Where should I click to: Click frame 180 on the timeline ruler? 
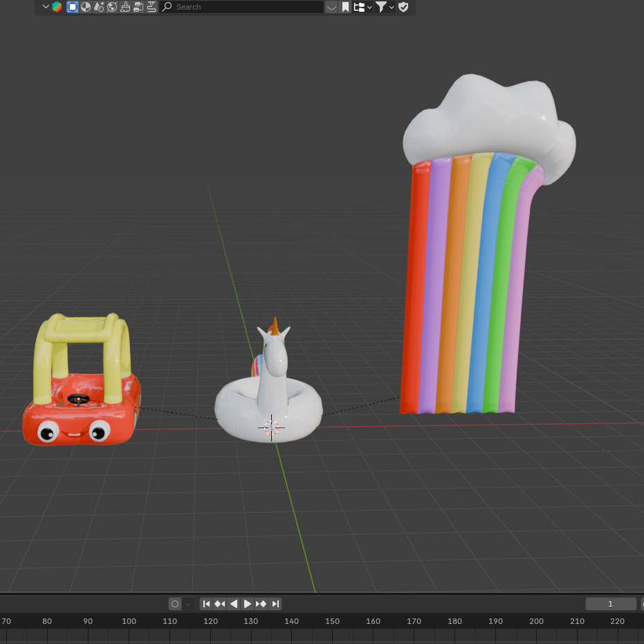tap(454, 621)
